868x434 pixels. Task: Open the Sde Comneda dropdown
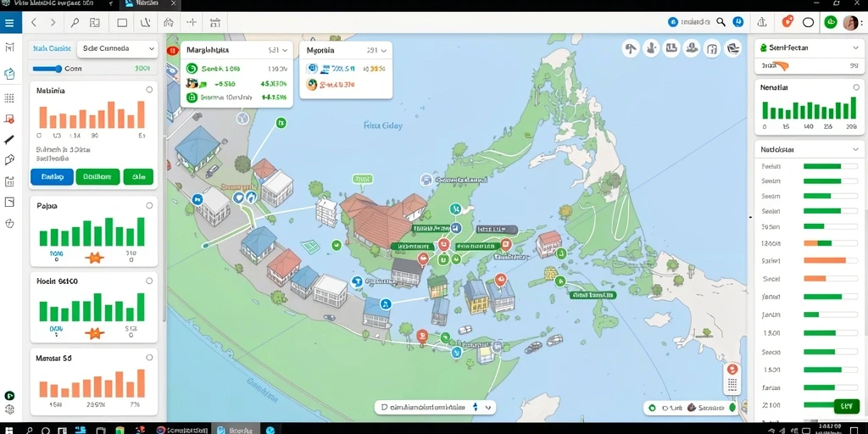[x=118, y=48]
